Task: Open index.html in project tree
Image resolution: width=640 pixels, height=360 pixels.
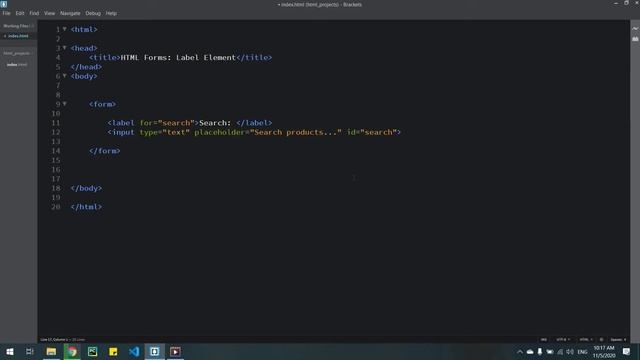Action: click(x=17, y=64)
